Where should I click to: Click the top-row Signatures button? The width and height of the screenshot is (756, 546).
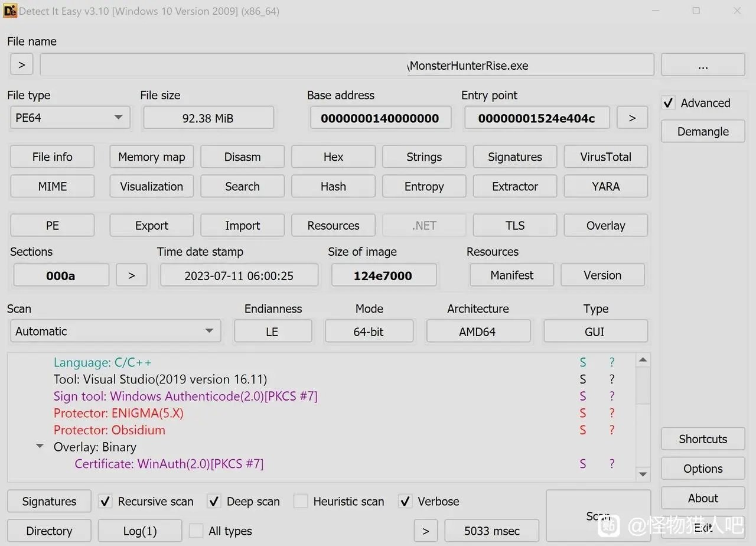tap(515, 157)
